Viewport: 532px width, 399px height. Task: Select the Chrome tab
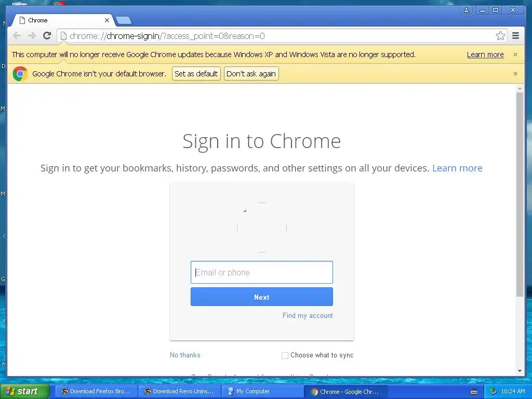point(63,20)
